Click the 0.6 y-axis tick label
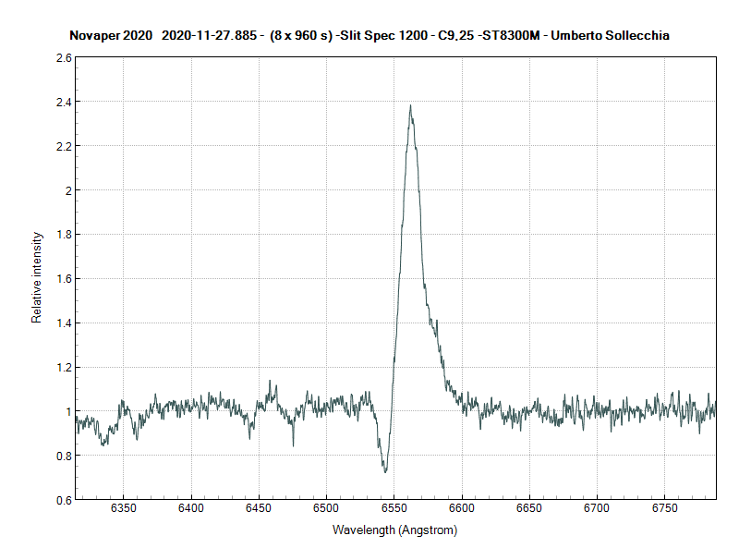The height and width of the screenshot is (560, 739). coord(64,500)
